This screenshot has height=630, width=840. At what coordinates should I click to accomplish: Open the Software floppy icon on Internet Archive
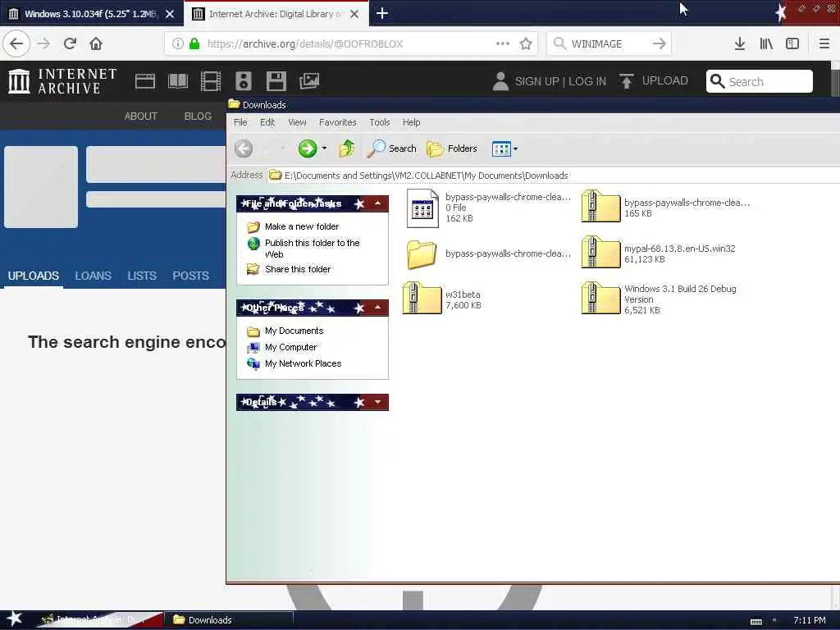276,81
